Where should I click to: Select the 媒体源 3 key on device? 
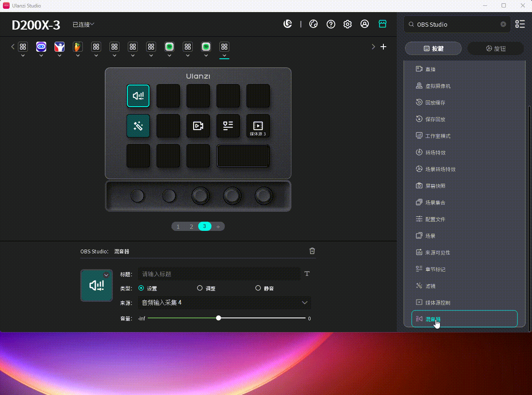(x=258, y=126)
